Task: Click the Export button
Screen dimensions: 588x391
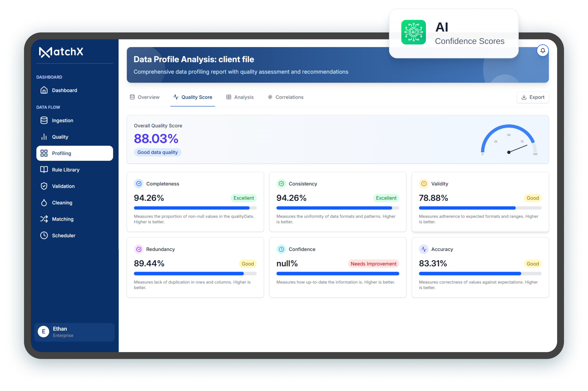Action: pos(532,97)
